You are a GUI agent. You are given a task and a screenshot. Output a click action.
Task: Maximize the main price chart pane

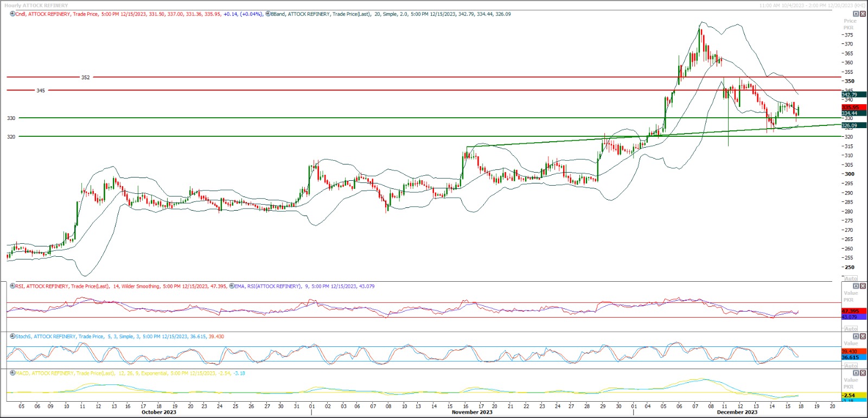856,14
